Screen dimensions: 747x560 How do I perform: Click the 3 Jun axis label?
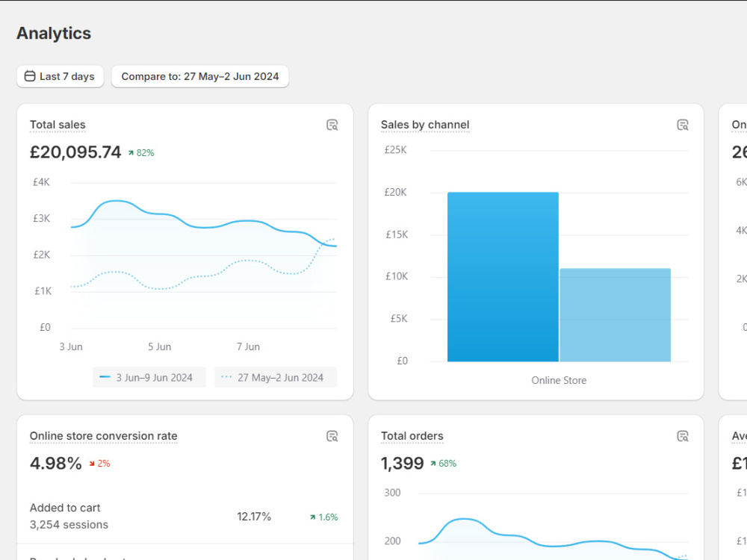[x=71, y=346]
